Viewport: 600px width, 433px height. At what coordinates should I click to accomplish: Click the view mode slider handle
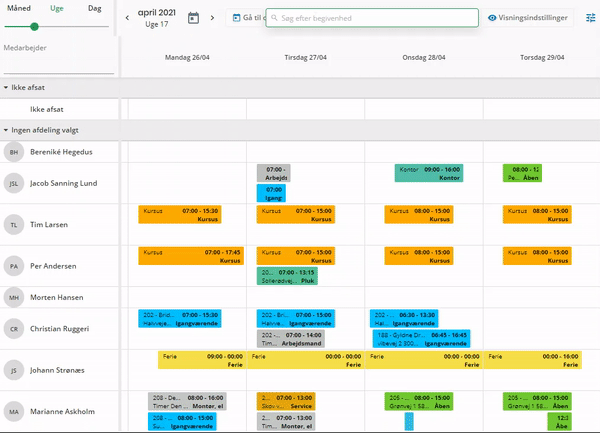[35, 27]
